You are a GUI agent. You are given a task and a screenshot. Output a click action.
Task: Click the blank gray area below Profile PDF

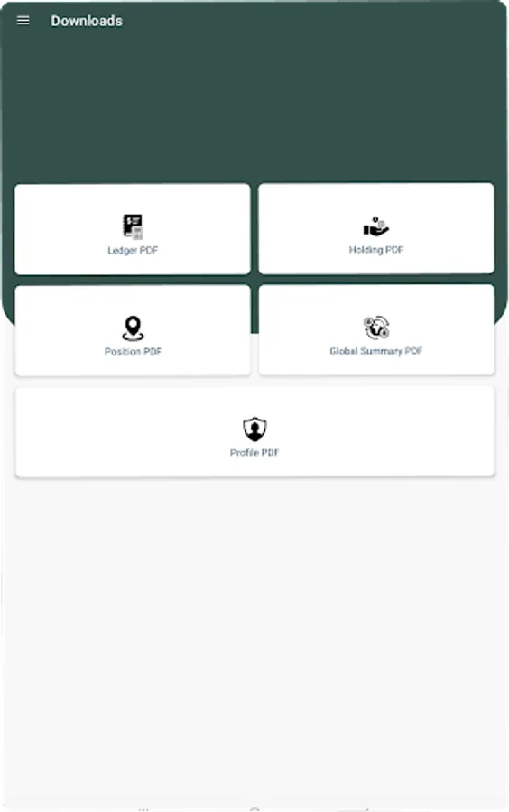tap(255, 637)
